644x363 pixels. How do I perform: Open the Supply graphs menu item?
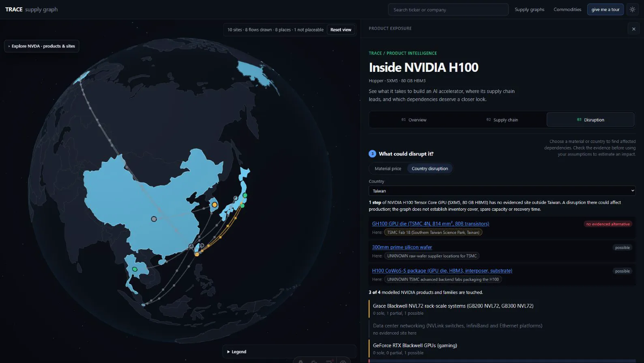529,9
